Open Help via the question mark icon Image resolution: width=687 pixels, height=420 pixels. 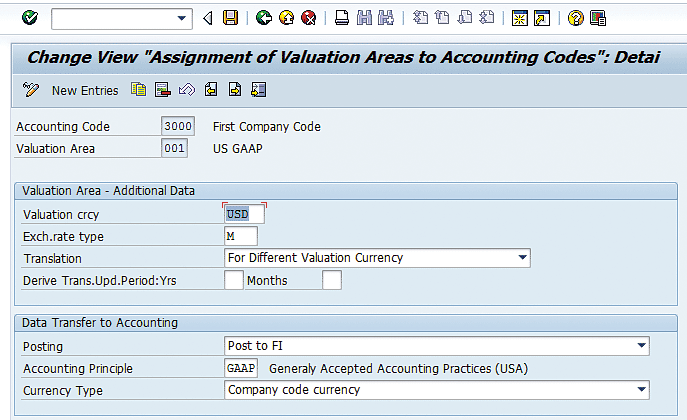(576, 18)
